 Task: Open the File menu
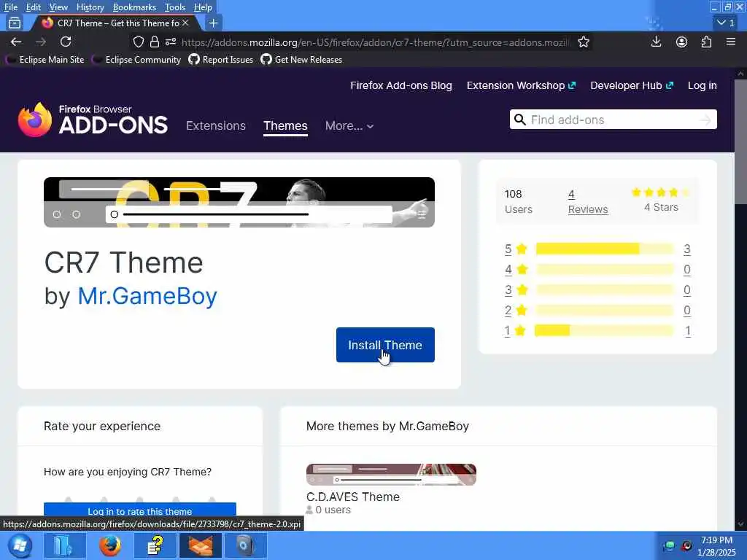10,7
